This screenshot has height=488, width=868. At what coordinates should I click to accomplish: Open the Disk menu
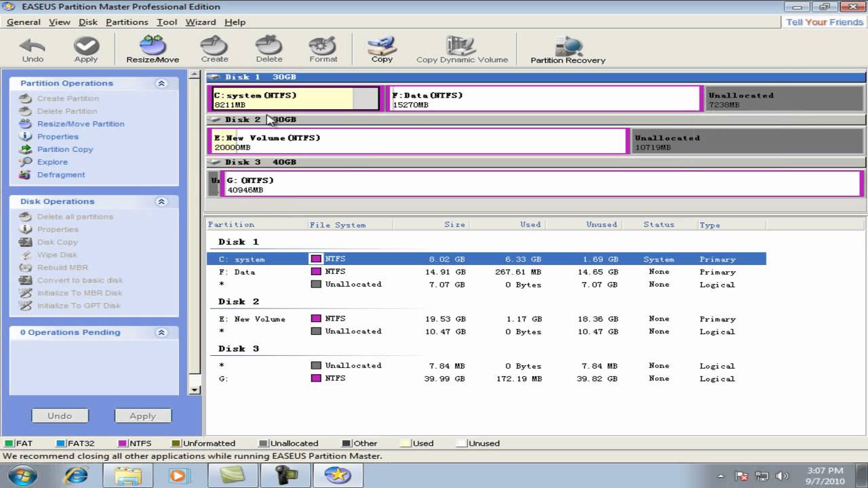[x=88, y=22]
